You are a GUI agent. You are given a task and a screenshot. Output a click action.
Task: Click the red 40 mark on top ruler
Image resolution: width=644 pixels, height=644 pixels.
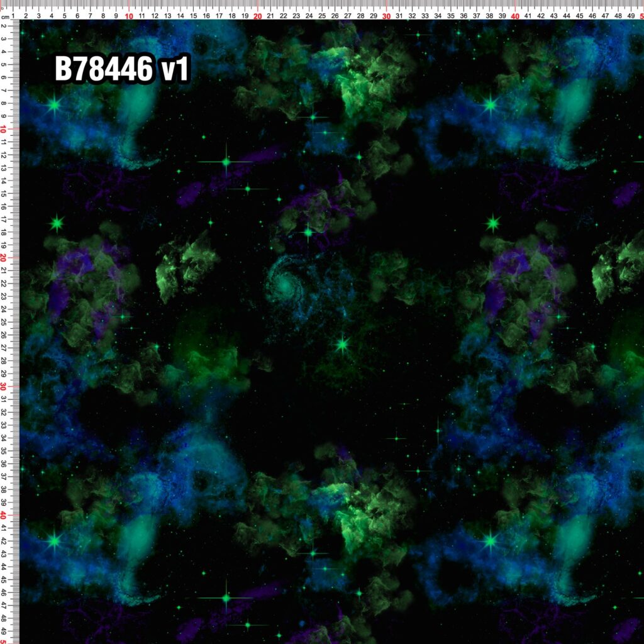(515, 16)
